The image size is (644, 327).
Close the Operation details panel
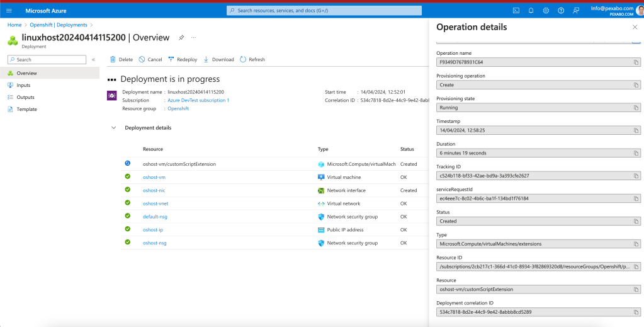click(635, 27)
